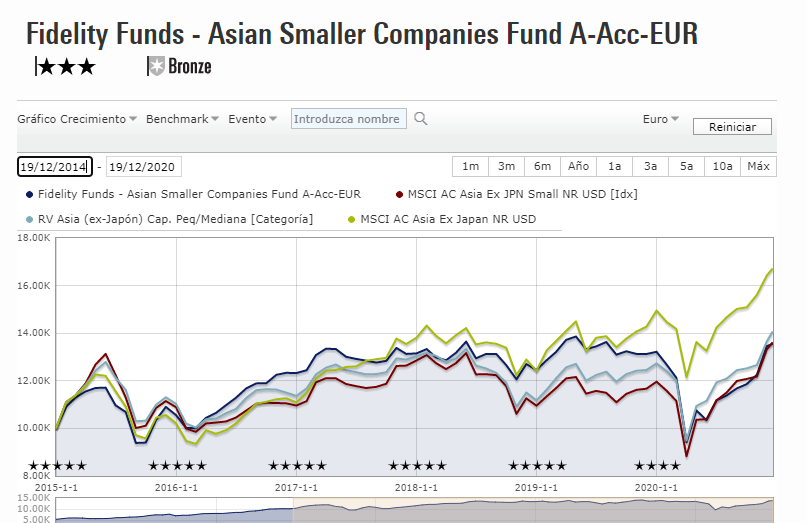Select the 1m time range
The image size is (807, 523).
pos(470,166)
